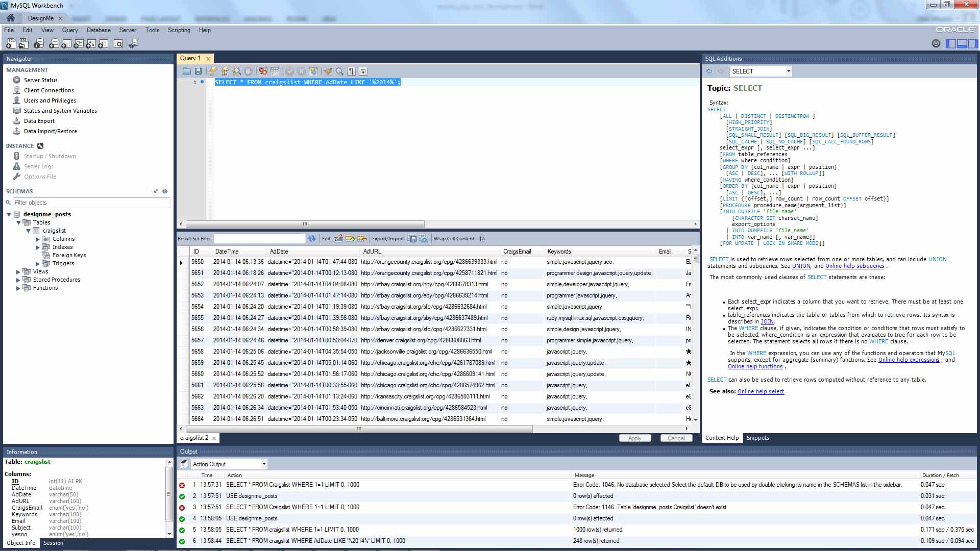Execute the query with lightning bolt icon
Image resolution: width=980 pixels, height=551 pixels.
[x=213, y=71]
